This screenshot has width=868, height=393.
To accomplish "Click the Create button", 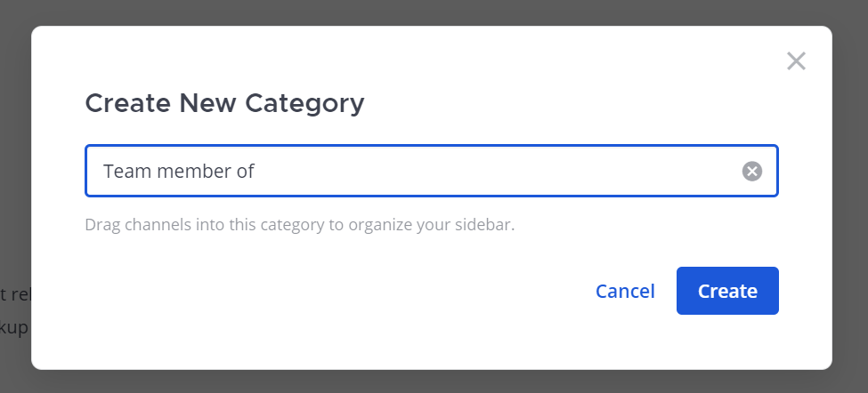I will pos(727,291).
